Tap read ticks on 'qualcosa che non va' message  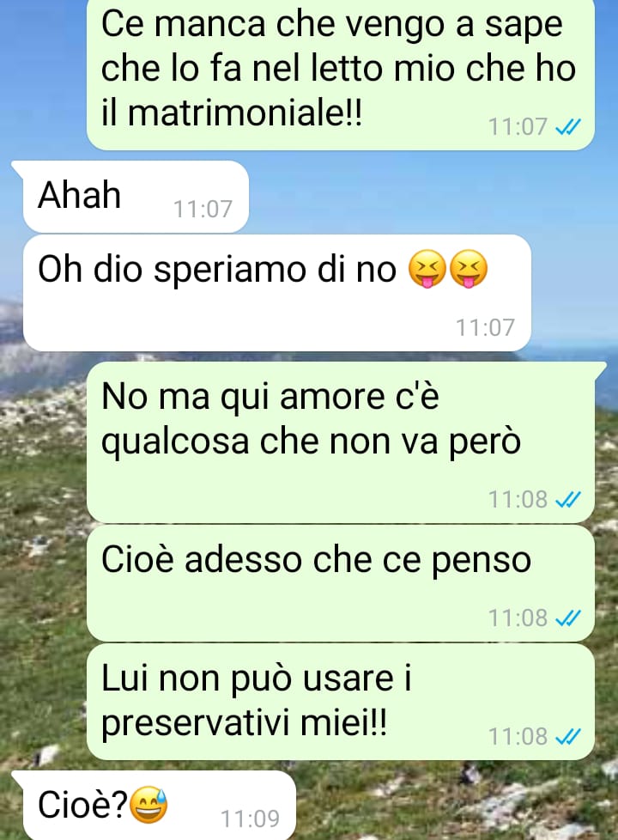[568, 500]
